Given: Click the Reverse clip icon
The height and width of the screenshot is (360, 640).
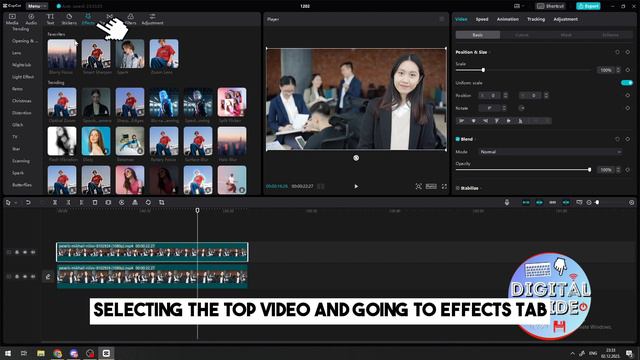Looking at the screenshot, I should tap(122, 202).
